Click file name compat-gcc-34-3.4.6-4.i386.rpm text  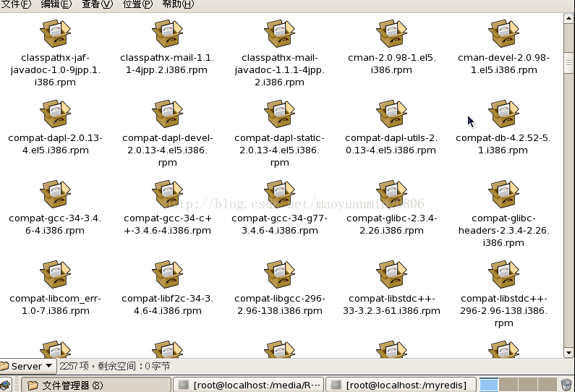coord(55,224)
